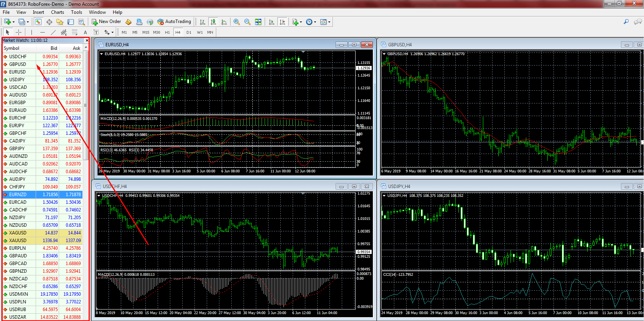Image resolution: width=644 pixels, height=321 pixels.
Task: Select the Trendline tool
Action: (x=53, y=32)
